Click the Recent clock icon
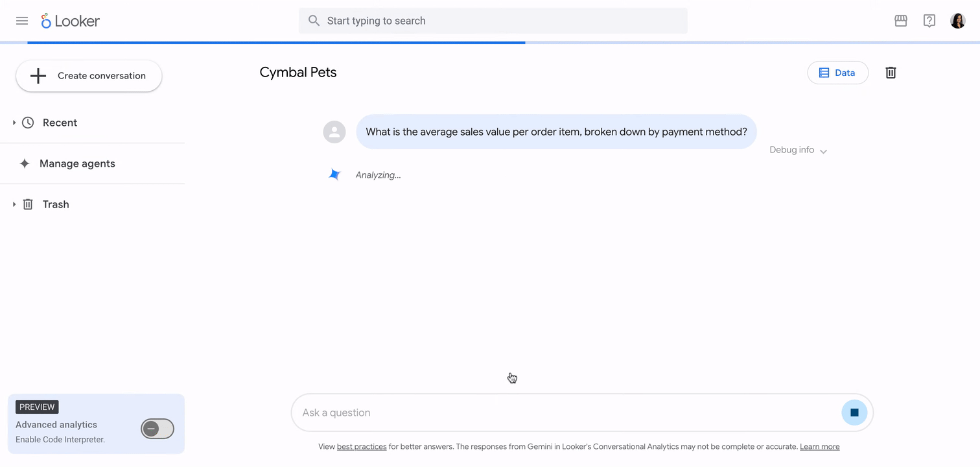The image size is (980, 467). pyautogui.click(x=28, y=123)
